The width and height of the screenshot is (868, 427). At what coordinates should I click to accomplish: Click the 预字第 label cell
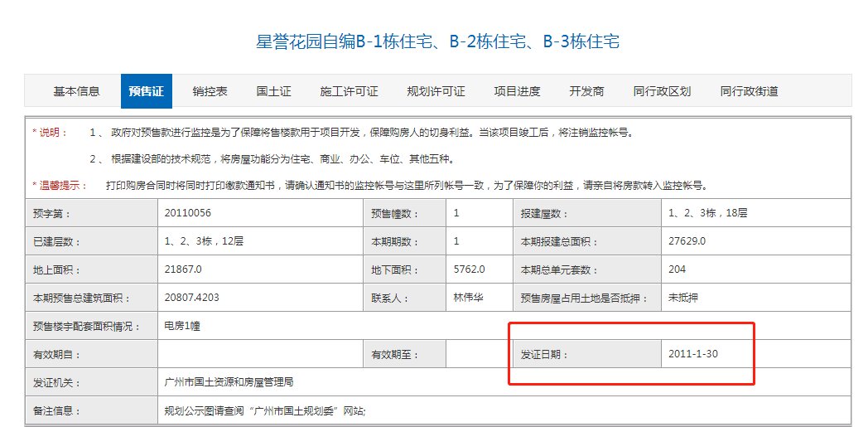click(x=91, y=213)
